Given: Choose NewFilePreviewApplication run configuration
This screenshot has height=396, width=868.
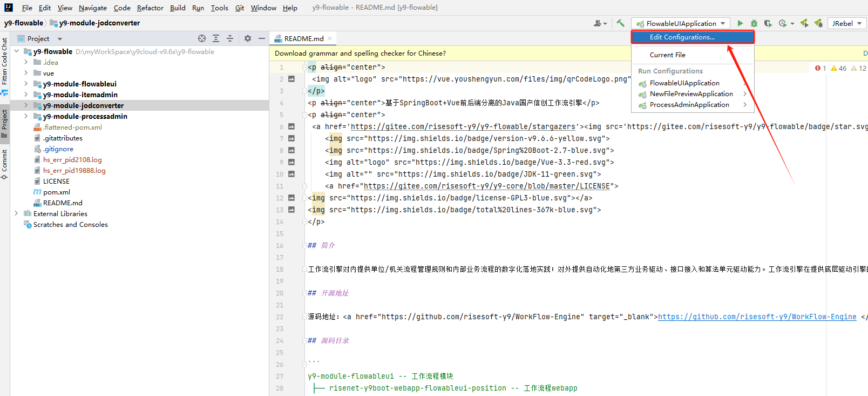Looking at the screenshot, I should (x=693, y=93).
